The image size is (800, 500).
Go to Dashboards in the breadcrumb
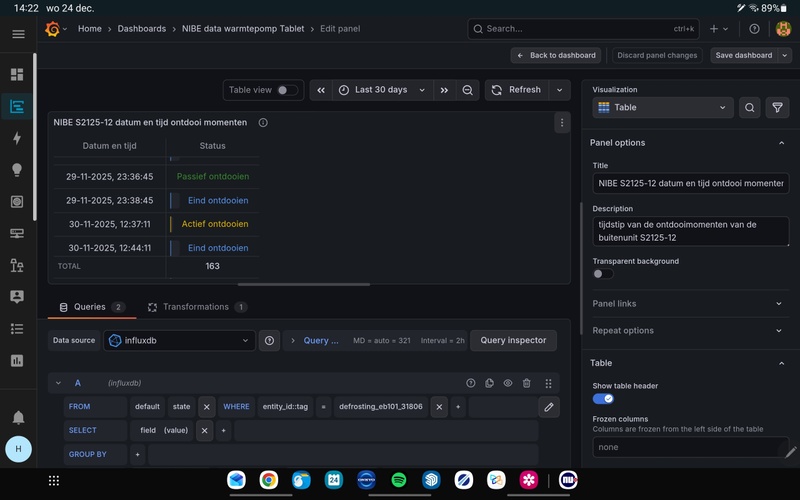142,29
